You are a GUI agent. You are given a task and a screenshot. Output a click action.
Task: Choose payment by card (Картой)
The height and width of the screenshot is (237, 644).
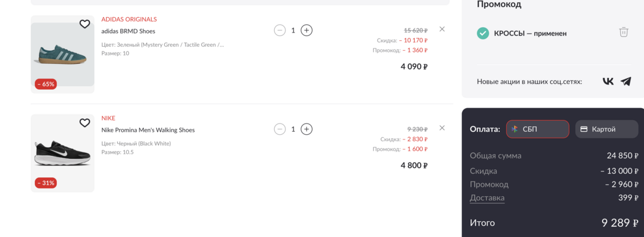point(606,129)
